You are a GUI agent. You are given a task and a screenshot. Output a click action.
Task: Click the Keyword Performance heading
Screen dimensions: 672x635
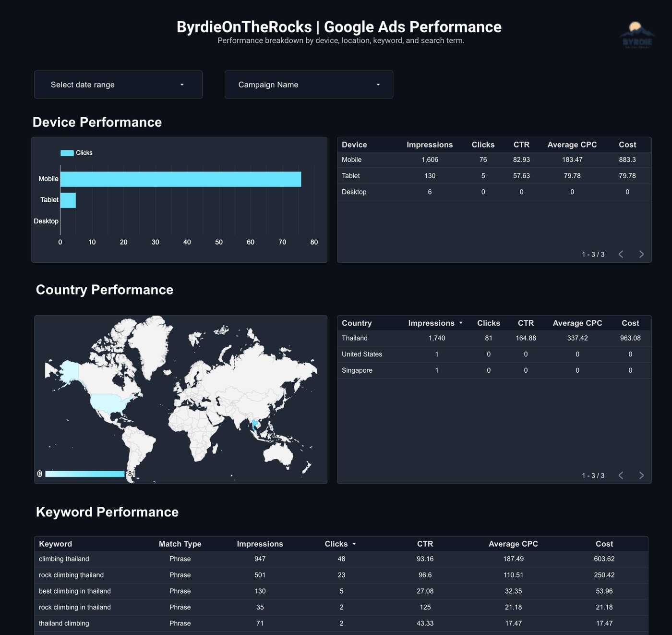107,512
